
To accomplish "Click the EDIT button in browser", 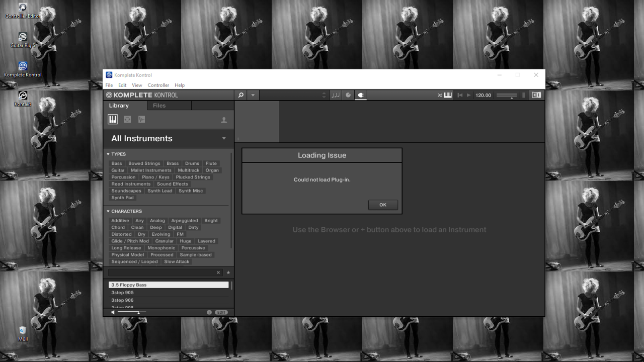I will click(221, 312).
